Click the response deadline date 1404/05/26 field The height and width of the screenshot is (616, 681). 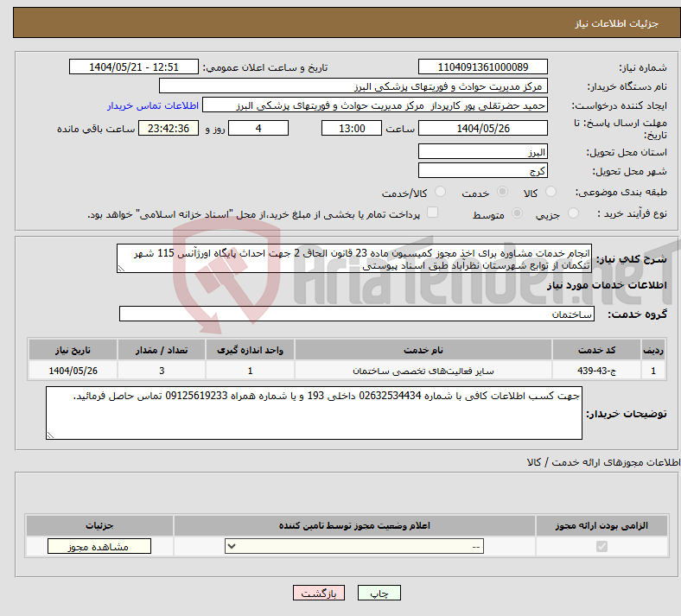point(482,128)
